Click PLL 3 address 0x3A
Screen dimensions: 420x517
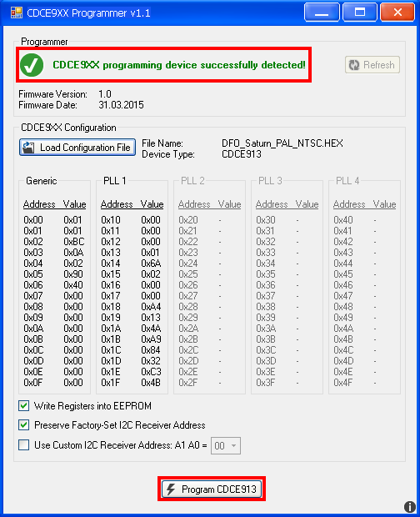(266, 329)
